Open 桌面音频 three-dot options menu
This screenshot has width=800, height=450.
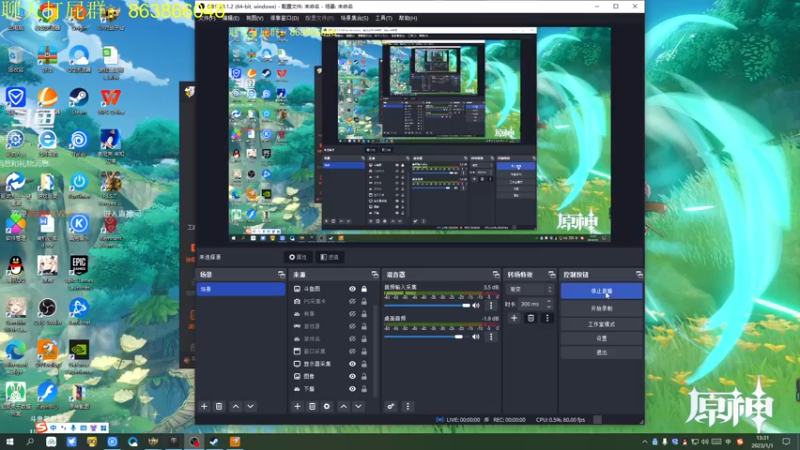coord(491,337)
